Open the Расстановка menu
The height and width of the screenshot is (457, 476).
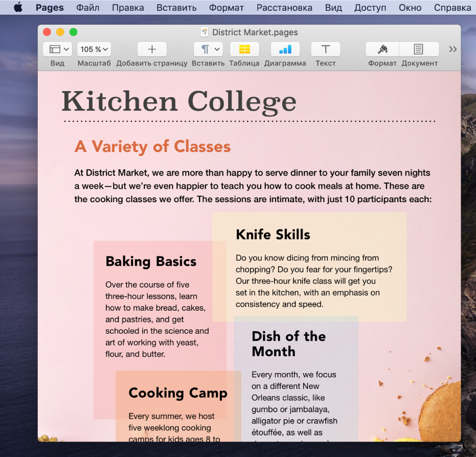point(284,8)
